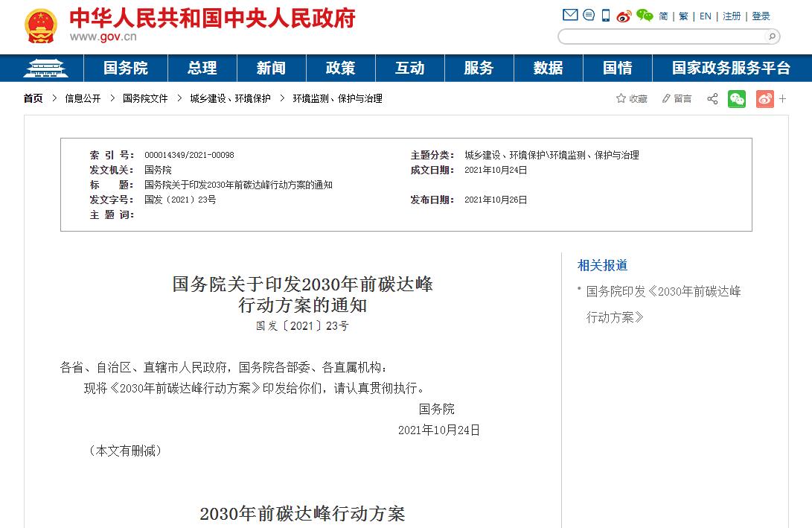812x528 pixels.
Task: Share article via green WeChat button
Action: coord(736,98)
